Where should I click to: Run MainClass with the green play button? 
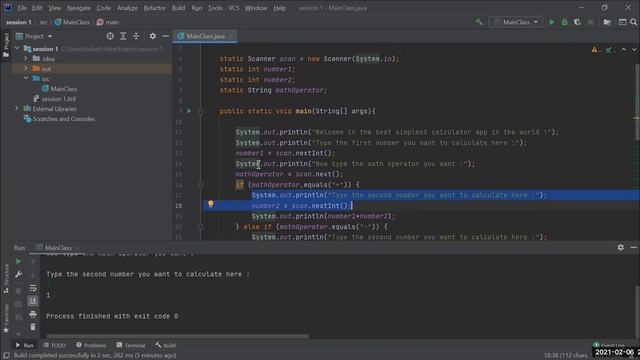point(552,22)
